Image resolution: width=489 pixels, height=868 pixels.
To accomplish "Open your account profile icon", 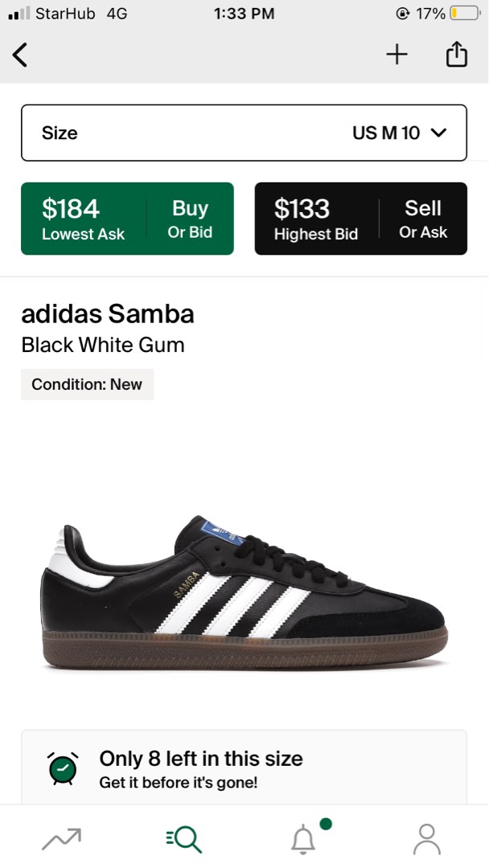I will point(425,840).
